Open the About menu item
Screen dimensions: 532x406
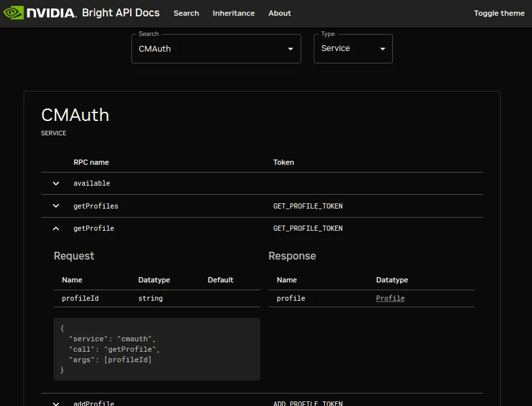pos(280,13)
